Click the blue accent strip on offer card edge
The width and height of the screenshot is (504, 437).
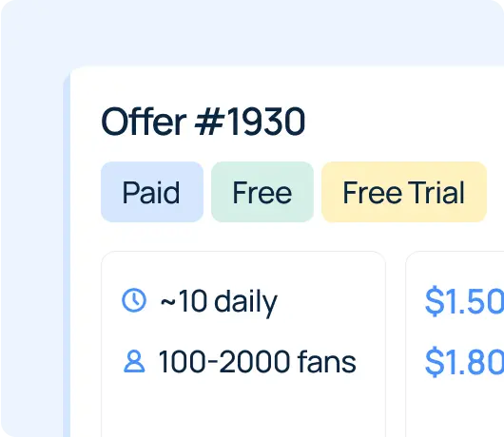67,256
